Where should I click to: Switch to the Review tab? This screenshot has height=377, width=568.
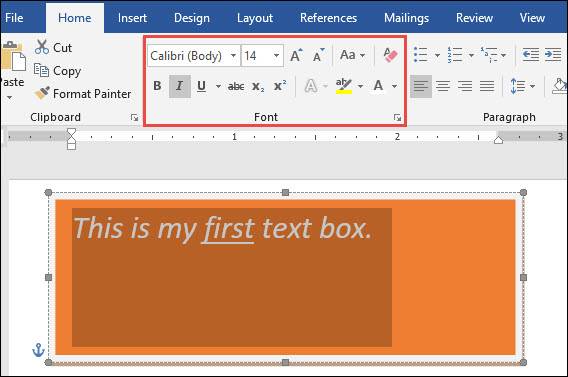pyautogui.click(x=474, y=18)
